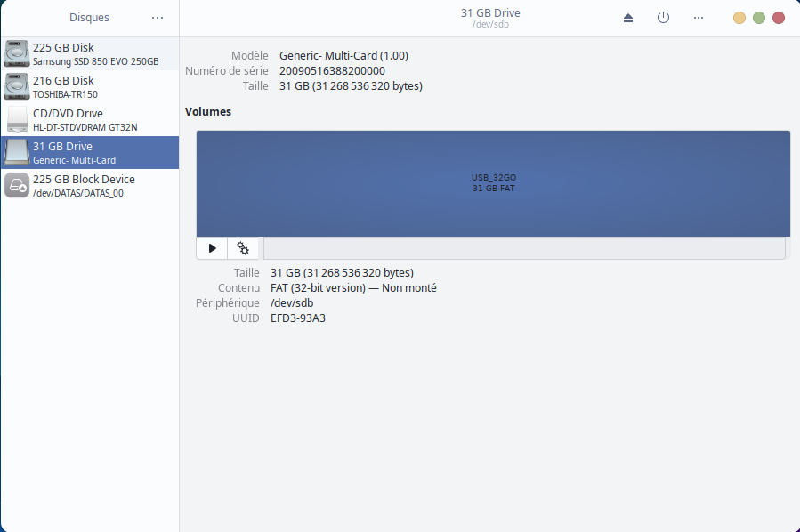
Task: Open the Disques application menu dots
Action: [x=158, y=18]
